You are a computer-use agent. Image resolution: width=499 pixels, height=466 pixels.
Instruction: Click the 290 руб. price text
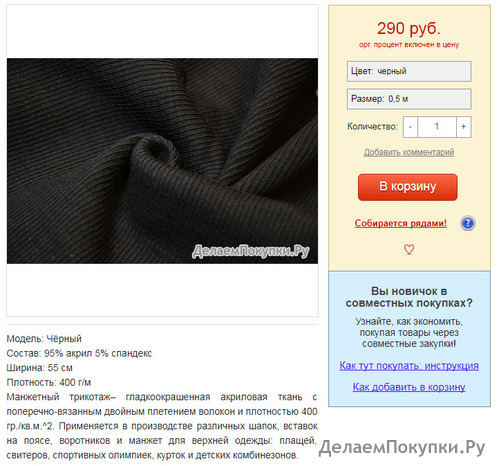click(x=409, y=29)
